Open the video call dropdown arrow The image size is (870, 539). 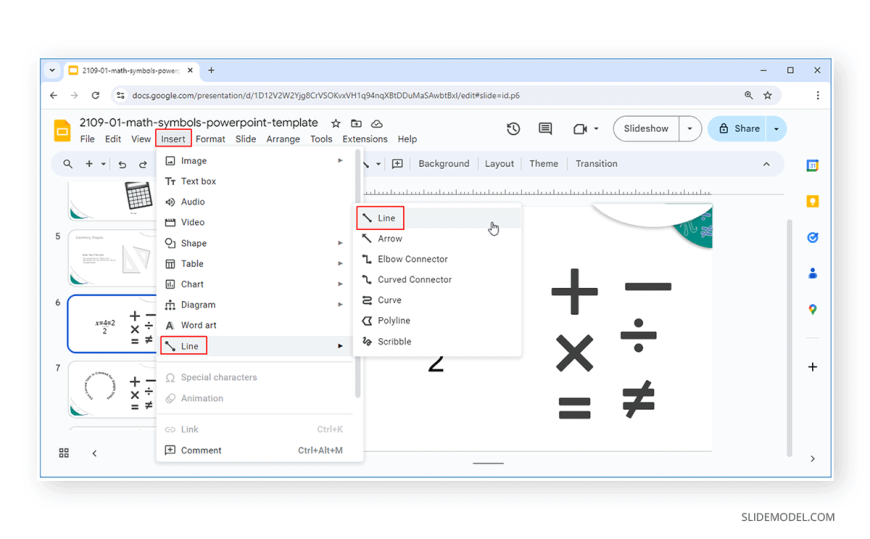pos(596,129)
